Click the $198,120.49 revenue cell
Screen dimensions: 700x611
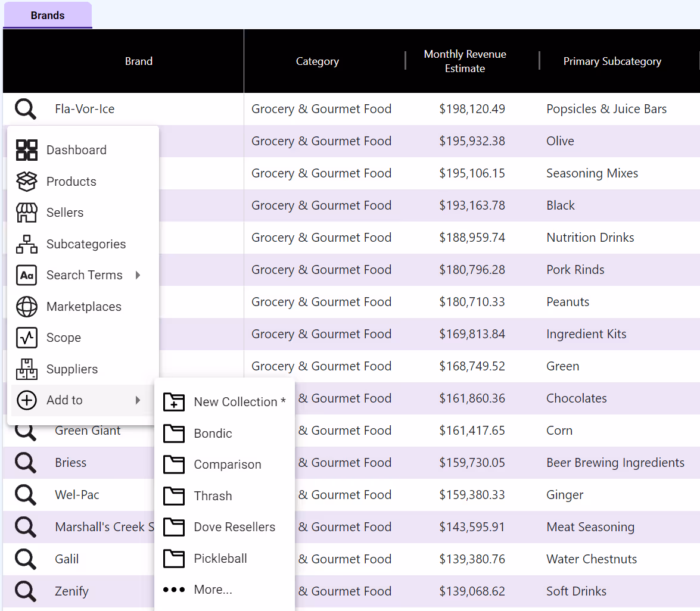point(472,109)
